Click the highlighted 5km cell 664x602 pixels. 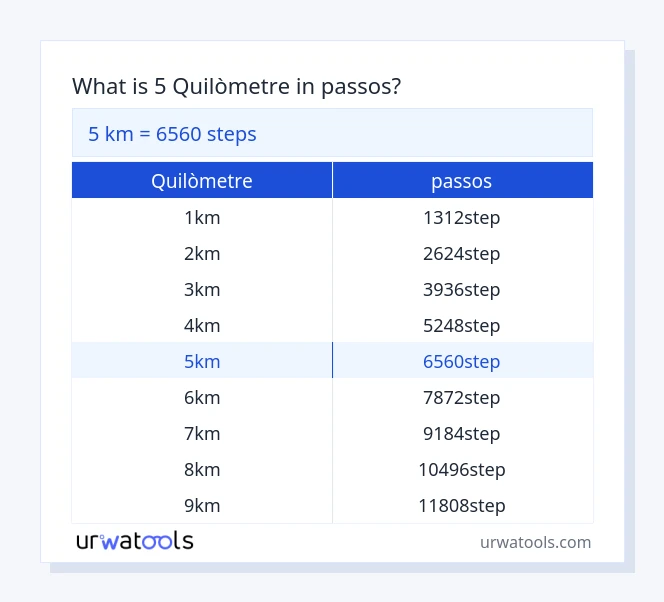pos(202,361)
